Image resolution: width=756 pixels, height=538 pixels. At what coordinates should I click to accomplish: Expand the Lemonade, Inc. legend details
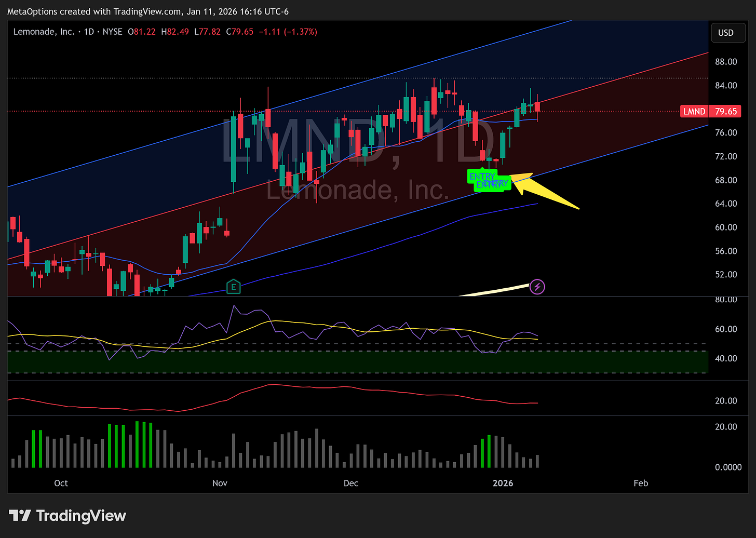click(44, 32)
